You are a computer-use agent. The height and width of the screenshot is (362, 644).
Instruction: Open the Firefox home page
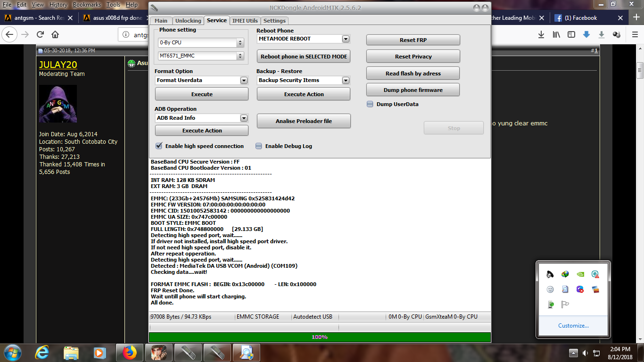pos(55,34)
